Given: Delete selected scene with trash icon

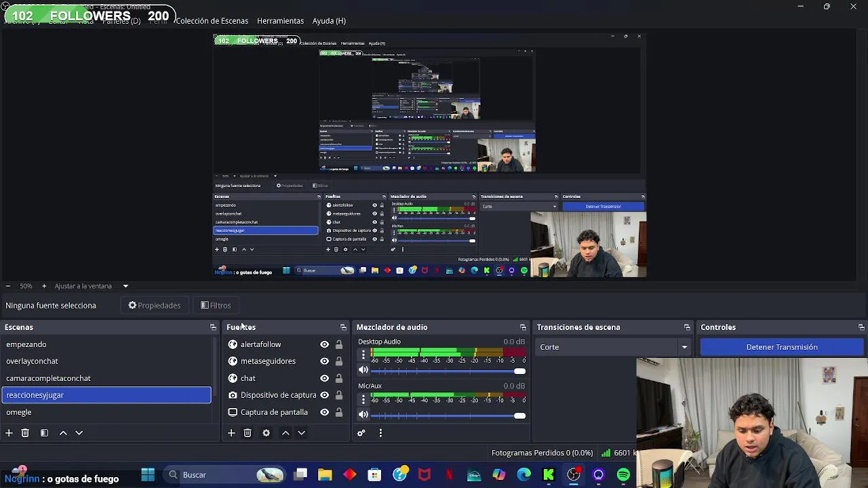Looking at the screenshot, I should 25,433.
